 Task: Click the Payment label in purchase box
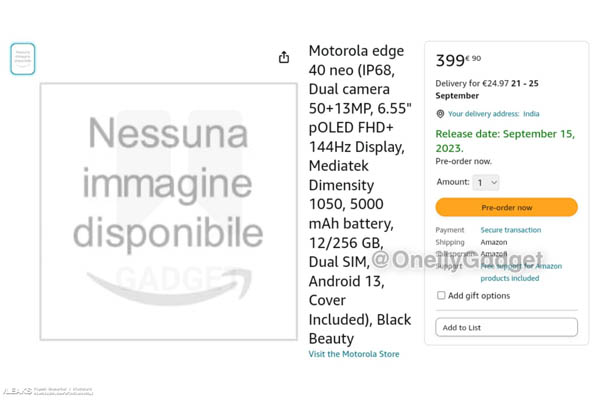pos(450,230)
